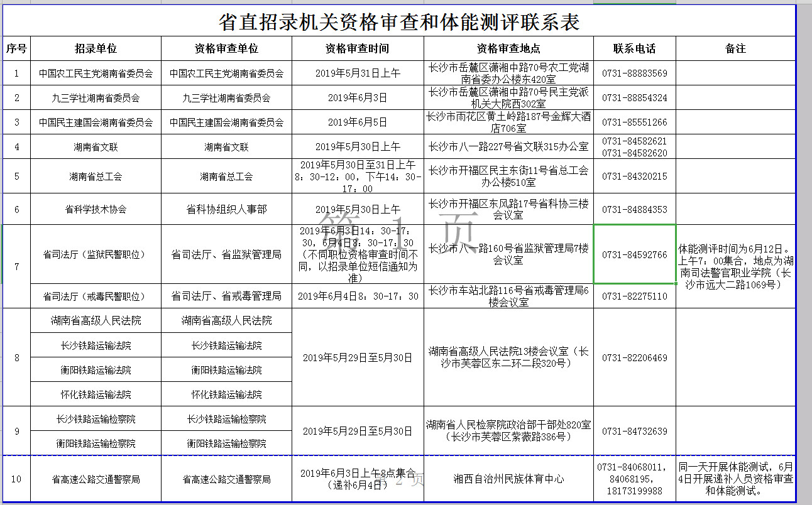The image size is (812, 505).
Task: Select the 联系电话 header cell
Action: 634,48
